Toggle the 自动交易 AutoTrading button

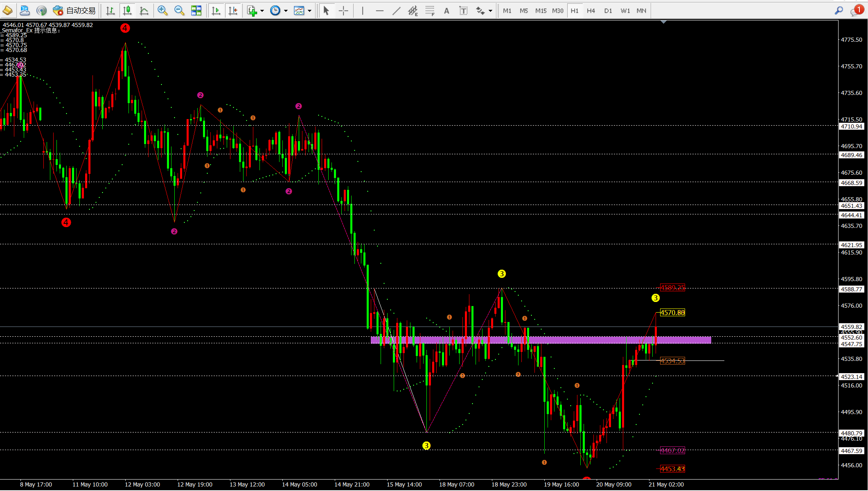[x=74, y=11]
